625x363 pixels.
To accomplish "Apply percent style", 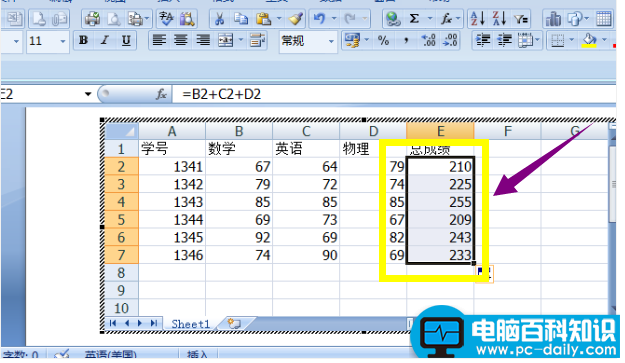I will [x=383, y=40].
